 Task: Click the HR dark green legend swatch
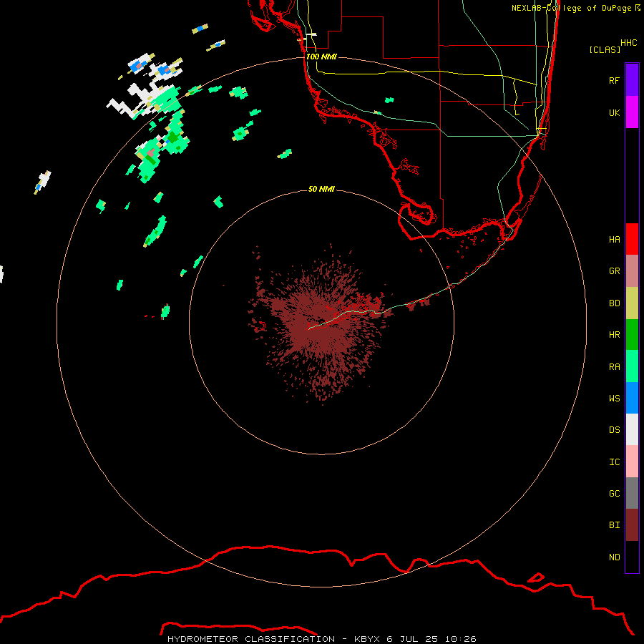(x=632, y=334)
